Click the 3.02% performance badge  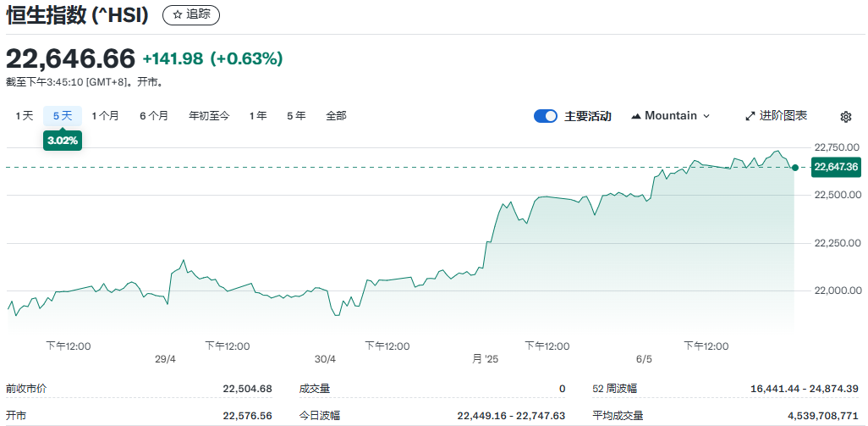63,141
